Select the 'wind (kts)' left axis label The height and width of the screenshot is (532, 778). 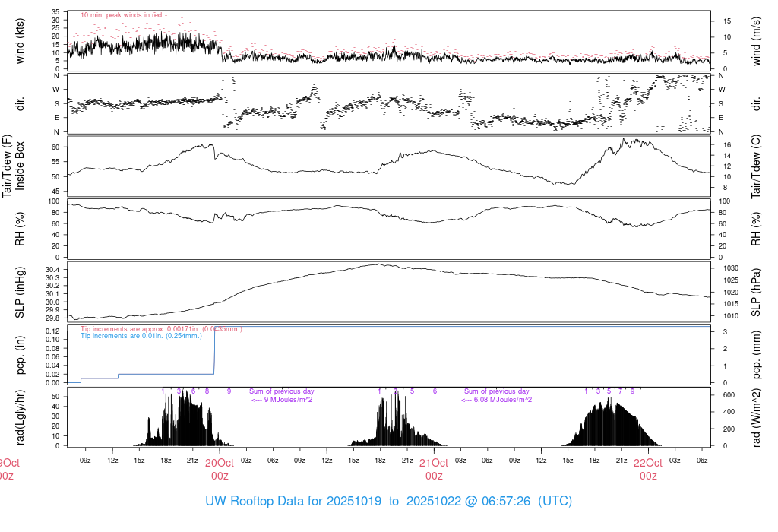pyautogui.click(x=20, y=41)
